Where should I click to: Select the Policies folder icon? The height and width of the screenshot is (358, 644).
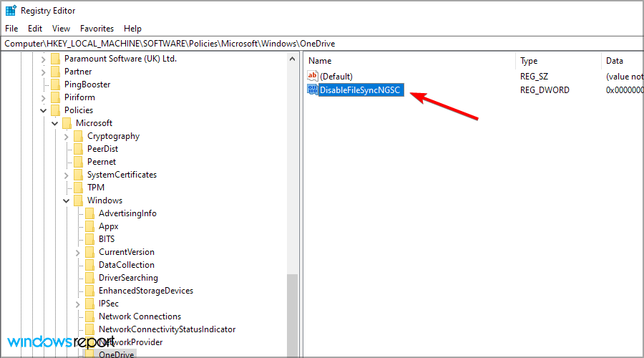[55, 110]
